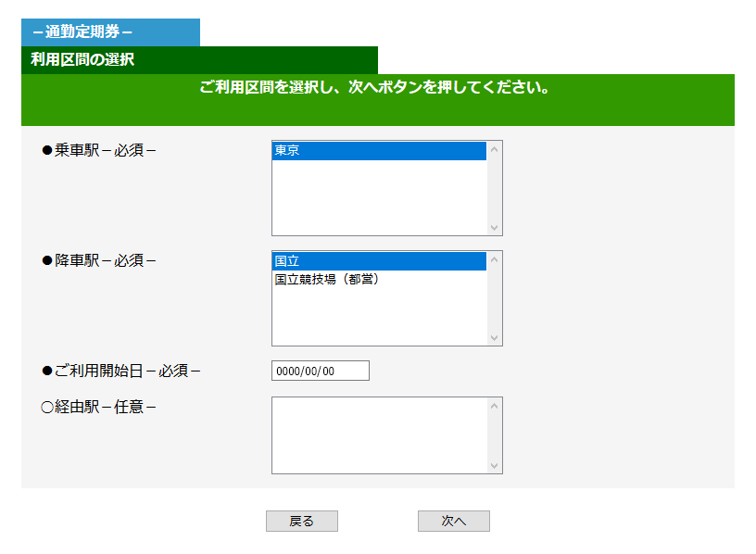Viewport: 756px width, 554px height.
Task: Click the 降車駅－必須－ label
Action: (x=99, y=261)
